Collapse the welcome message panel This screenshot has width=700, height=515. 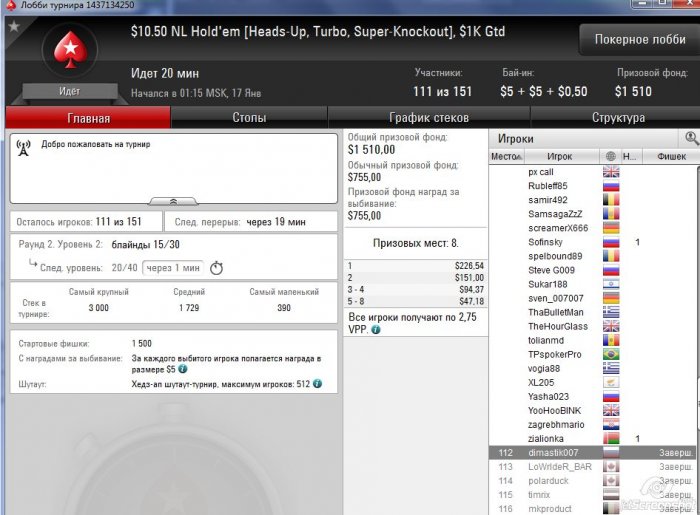pos(173,201)
